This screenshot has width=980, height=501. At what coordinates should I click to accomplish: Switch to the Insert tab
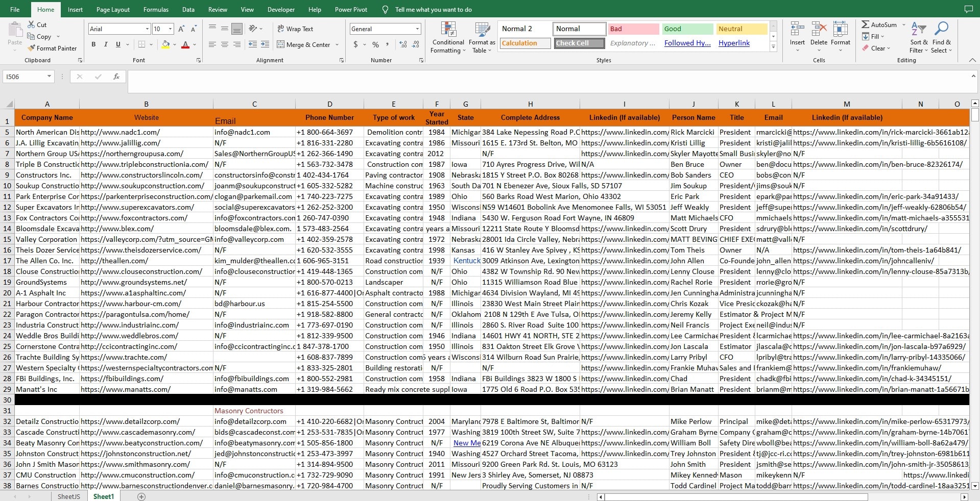75,9
